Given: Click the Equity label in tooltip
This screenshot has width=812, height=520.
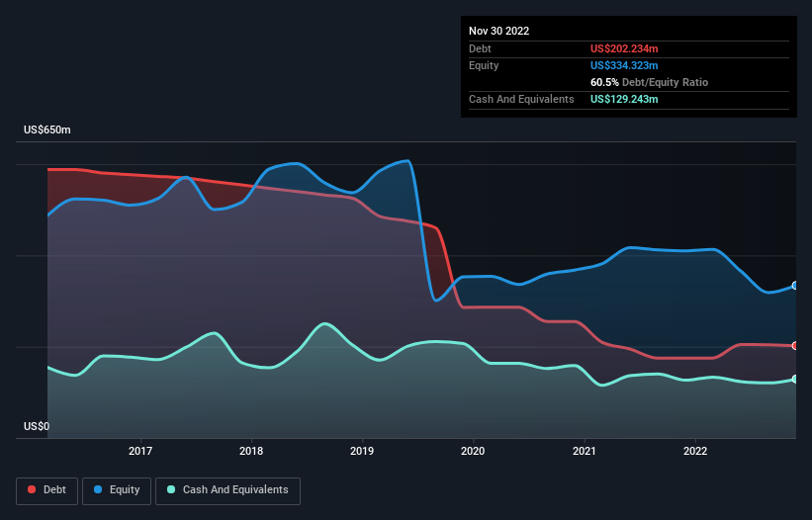Looking at the screenshot, I should tap(484, 65).
